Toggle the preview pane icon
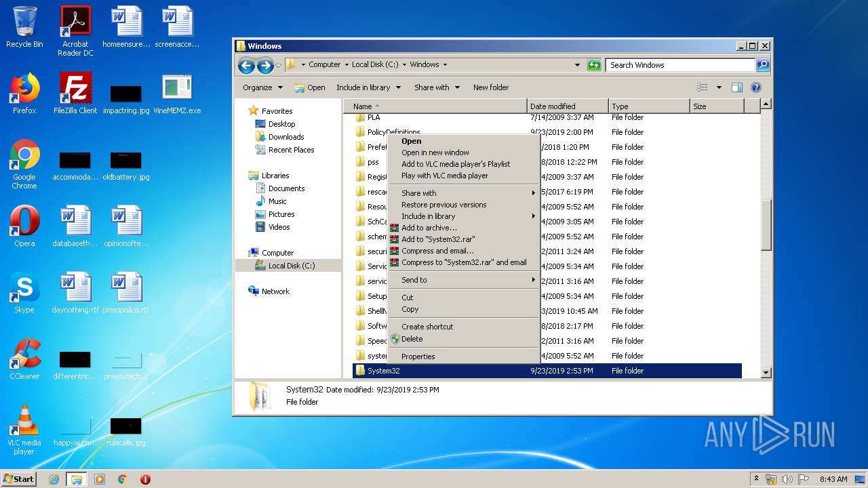 [737, 87]
